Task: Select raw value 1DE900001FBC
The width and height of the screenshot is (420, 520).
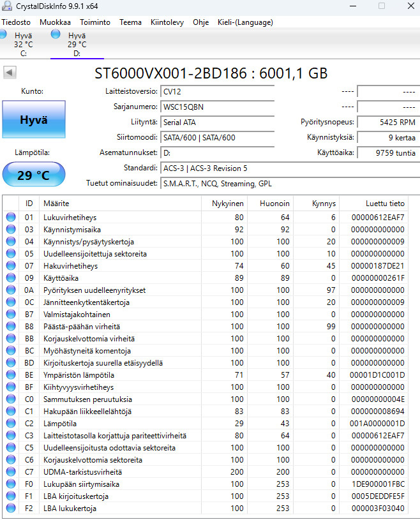Action: click(x=379, y=484)
